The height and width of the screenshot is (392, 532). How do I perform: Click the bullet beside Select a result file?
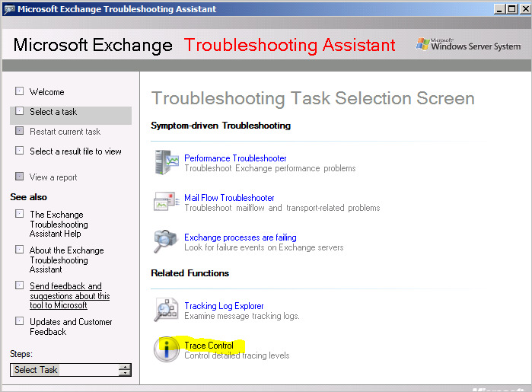click(19, 151)
